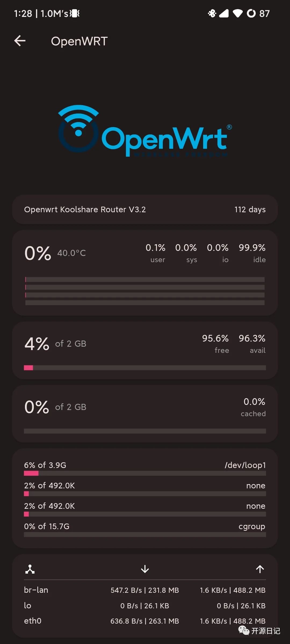This screenshot has height=644, width=290.
Task: Tap the Wi-Fi status bar icon
Action: point(238,13)
